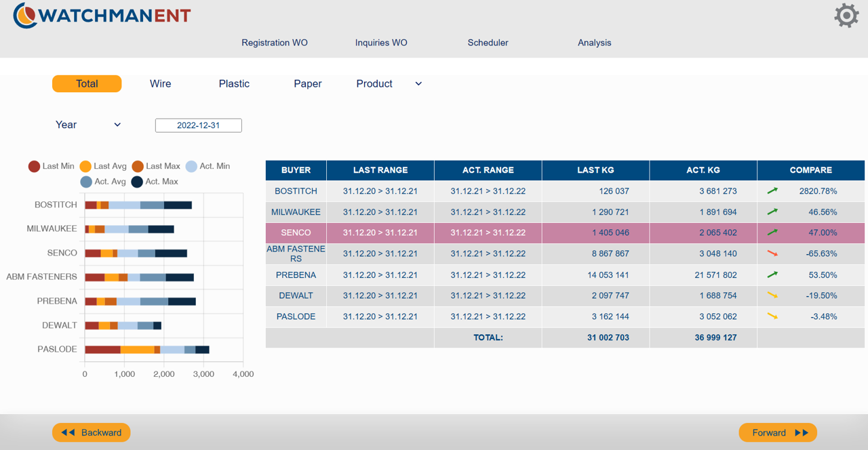868x450 pixels.
Task: Toggle the Last Max legend series
Action: click(x=156, y=166)
